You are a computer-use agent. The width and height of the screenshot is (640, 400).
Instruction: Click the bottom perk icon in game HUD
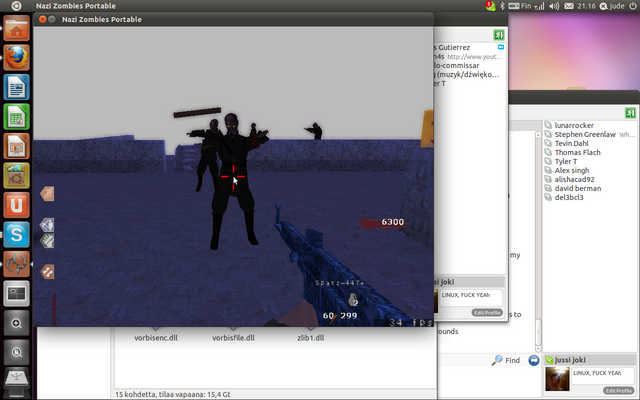tap(47, 271)
